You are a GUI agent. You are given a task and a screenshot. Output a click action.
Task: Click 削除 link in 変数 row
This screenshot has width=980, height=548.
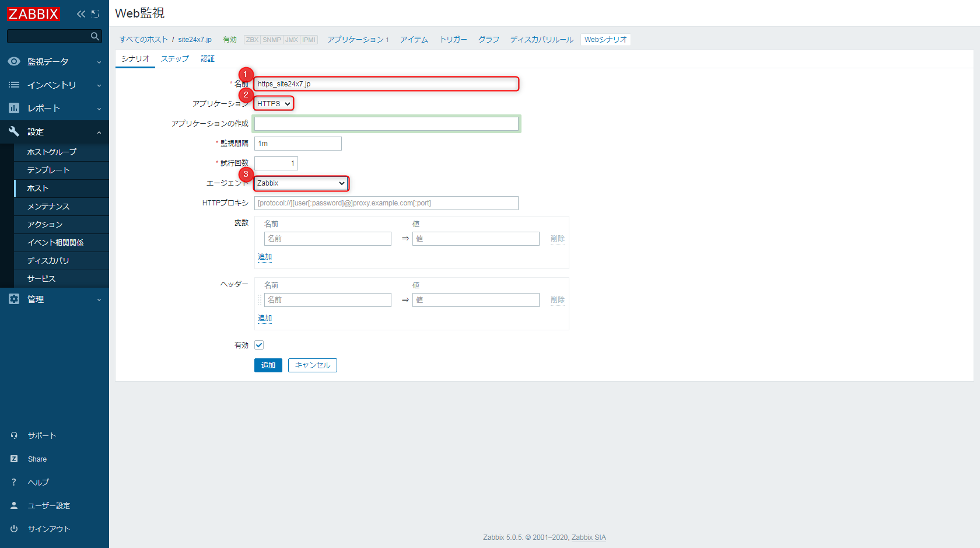click(558, 239)
